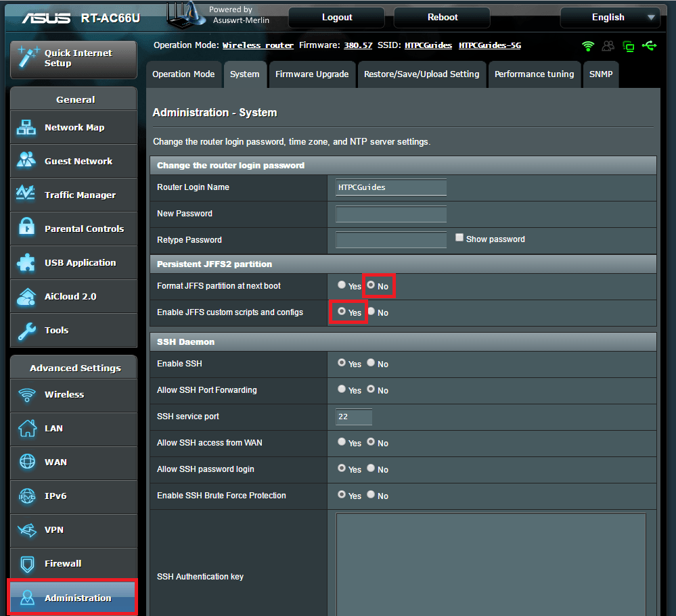
Task: Set Enable SSH to No
Action: click(x=371, y=363)
